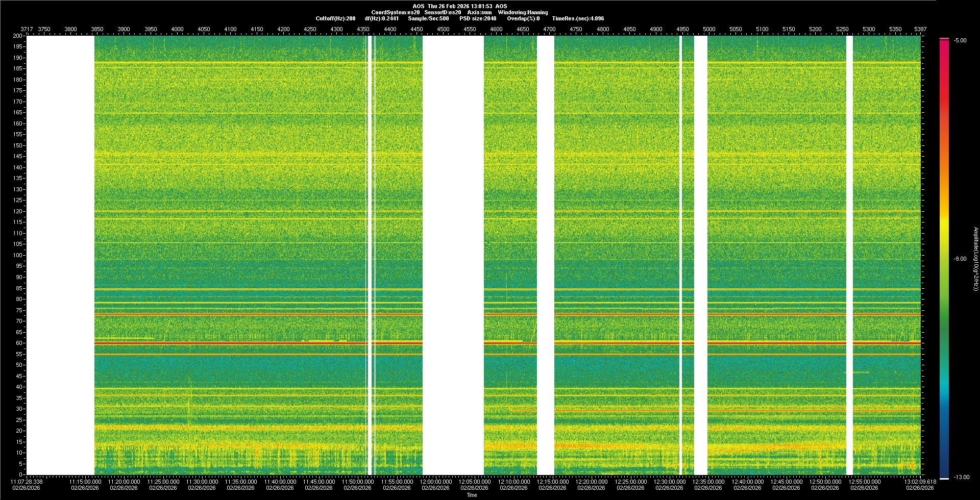The image size is (980, 500).
Task: Select the 12:00:00.000 time tick label
Action: click(435, 482)
